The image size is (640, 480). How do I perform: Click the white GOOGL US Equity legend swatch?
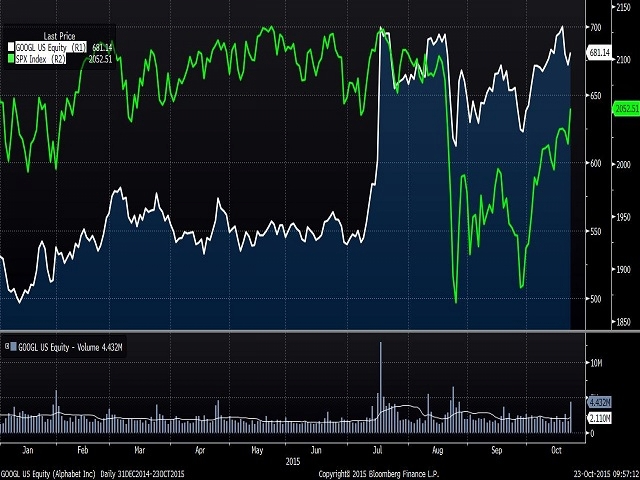coord(11,46)
